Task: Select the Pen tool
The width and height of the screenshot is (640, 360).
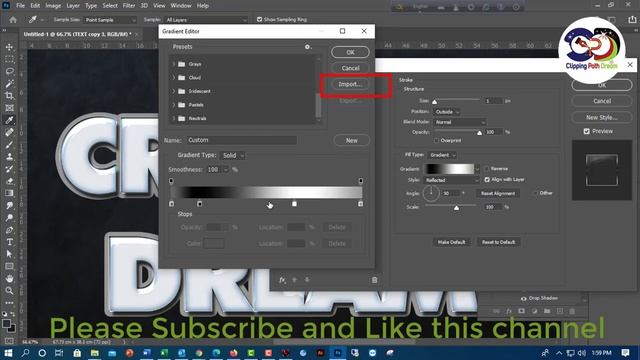Action: 9,230
